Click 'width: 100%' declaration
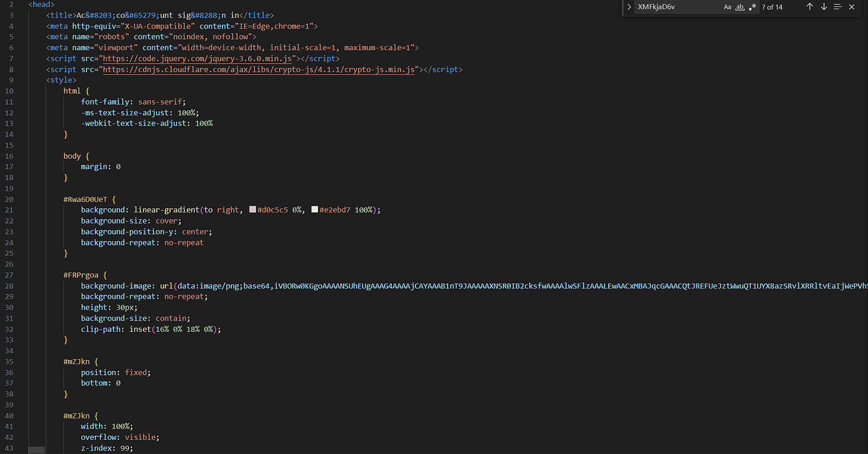Viewport: 868px width, 454px height. click(107, 427)
